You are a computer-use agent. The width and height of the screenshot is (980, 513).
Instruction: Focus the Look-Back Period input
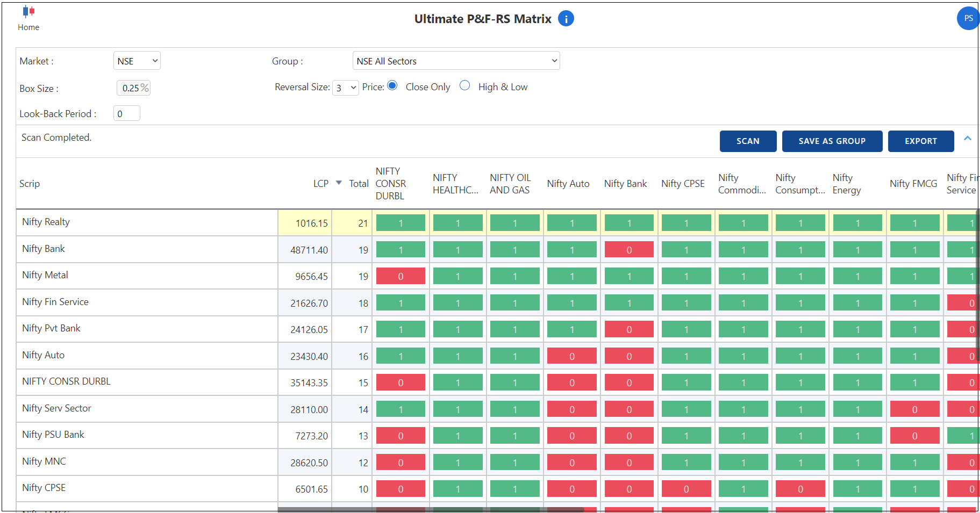pyautogui.click(x=127, y=113)
